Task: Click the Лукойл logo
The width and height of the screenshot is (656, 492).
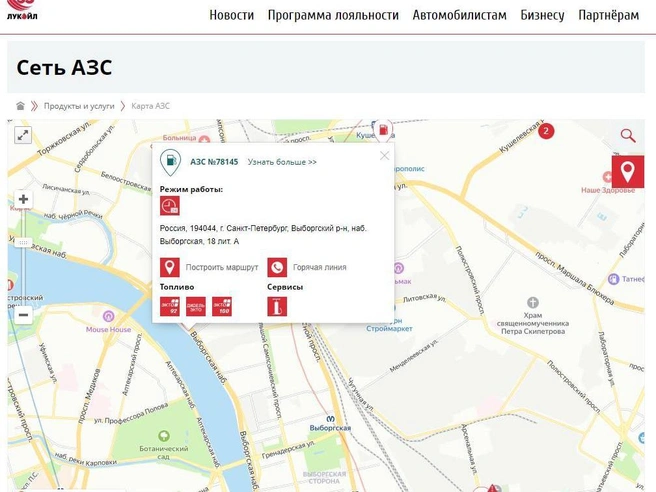Action: [22, 10]
